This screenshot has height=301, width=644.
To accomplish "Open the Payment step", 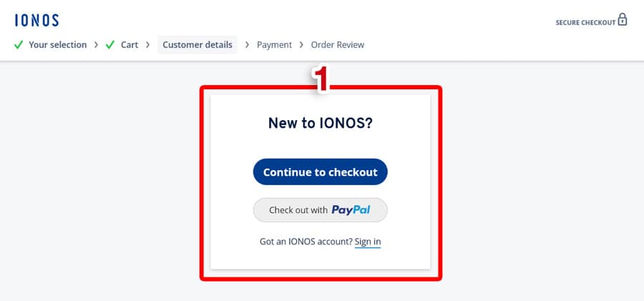I will 274,45.
